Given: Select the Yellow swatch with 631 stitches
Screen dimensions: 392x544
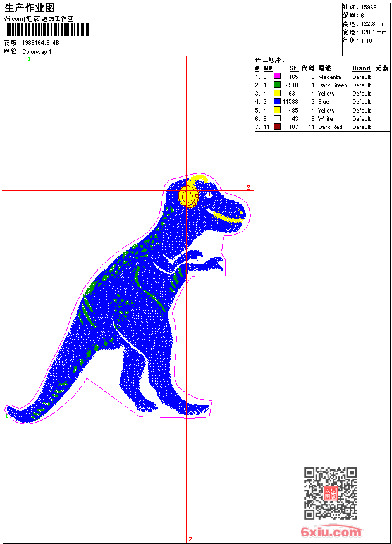Looking at the screenshot, I should [x=277, y=93].
